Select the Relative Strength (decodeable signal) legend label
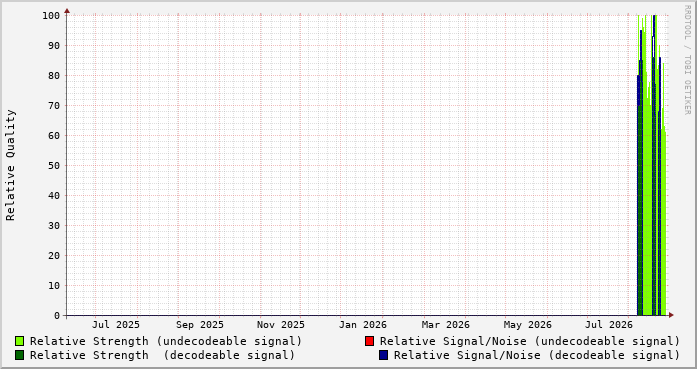This screenshot has height=369, width=697. click(162, 355)
